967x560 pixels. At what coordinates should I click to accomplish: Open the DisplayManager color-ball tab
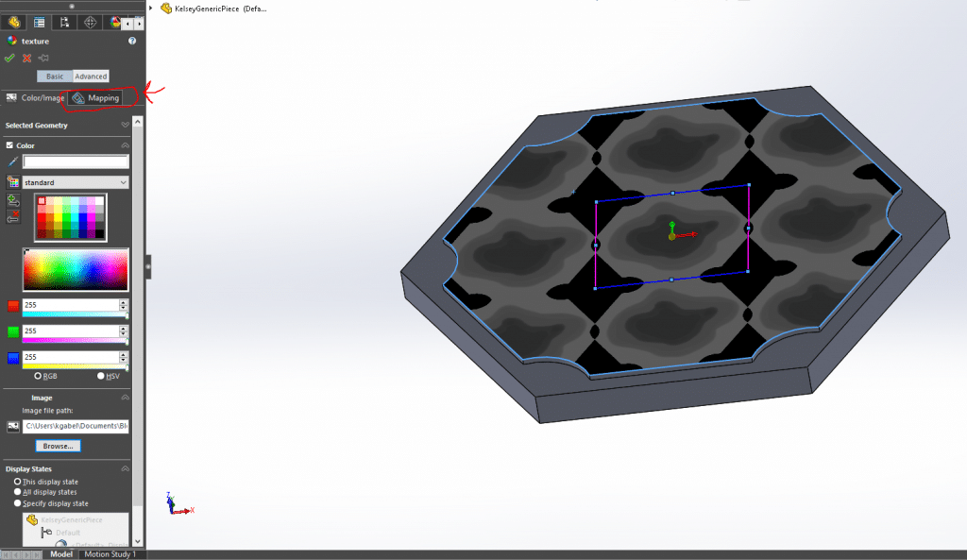pyautogui.click(x=114, y=23)
